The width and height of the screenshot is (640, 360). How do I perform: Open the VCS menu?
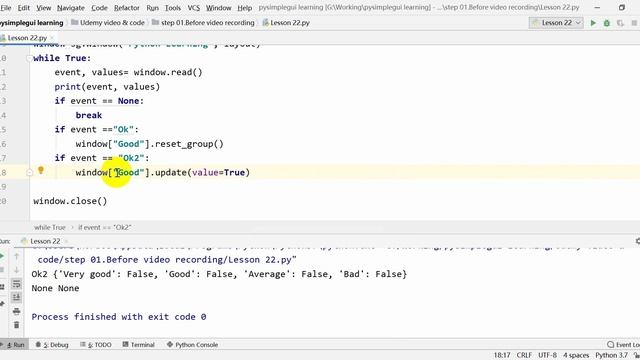pyautogui.click(x=193, y=8)
